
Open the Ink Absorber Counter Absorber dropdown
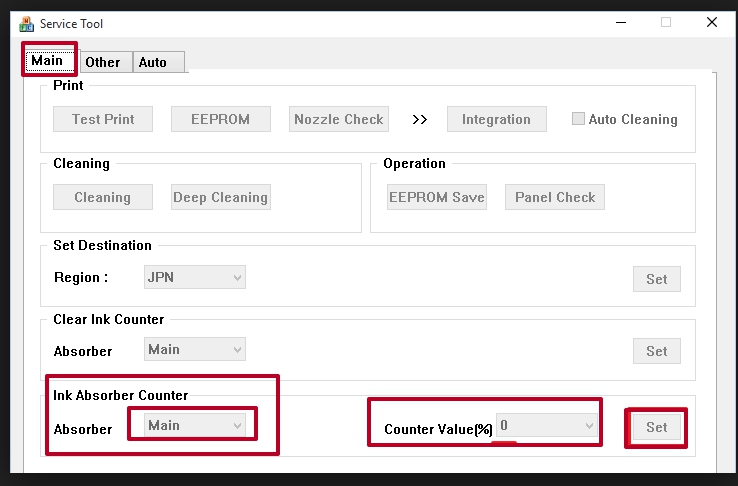click(195, 425)
